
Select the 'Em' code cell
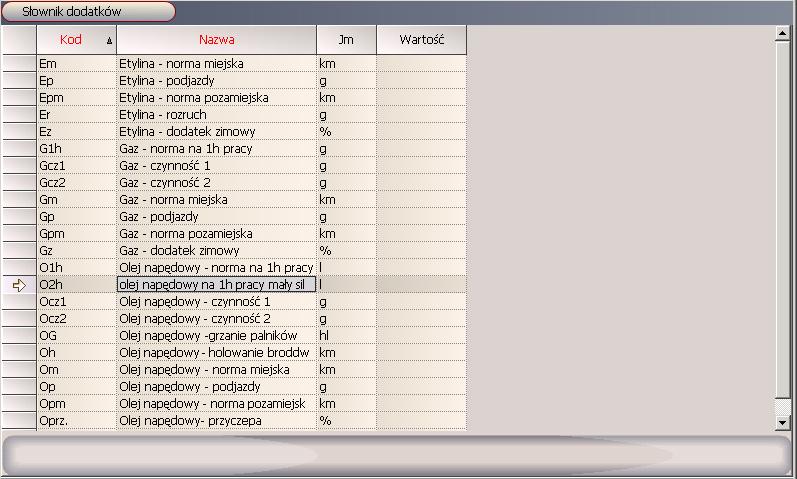[x=77, y=64]
